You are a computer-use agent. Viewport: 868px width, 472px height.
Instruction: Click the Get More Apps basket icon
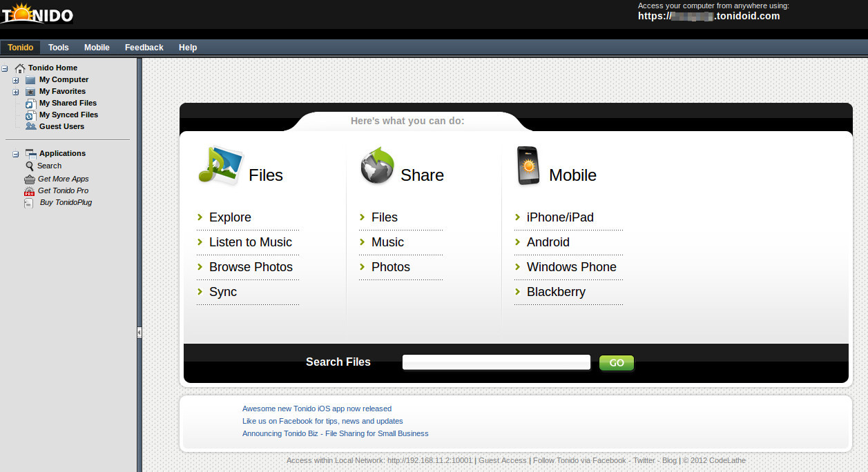[x=29, y=179]
